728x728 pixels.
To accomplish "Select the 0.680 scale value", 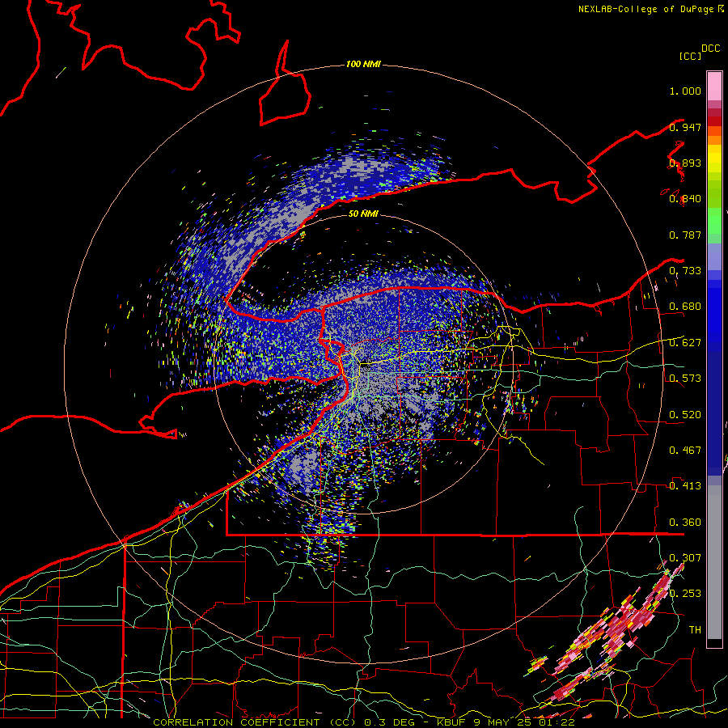I will pos(685,307).
